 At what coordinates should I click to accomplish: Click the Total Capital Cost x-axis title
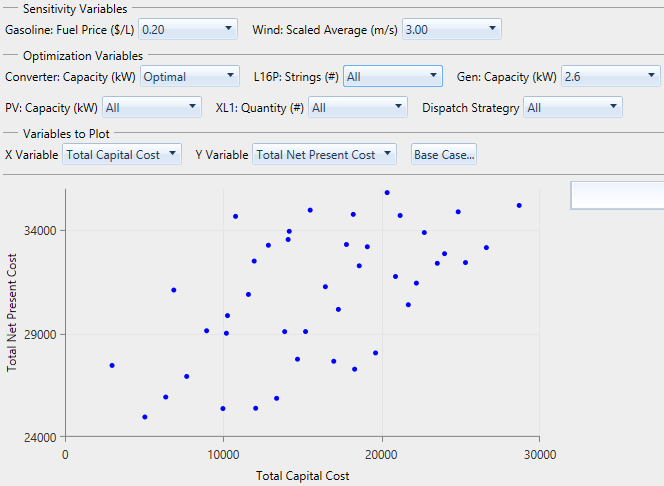coord(303,476)
